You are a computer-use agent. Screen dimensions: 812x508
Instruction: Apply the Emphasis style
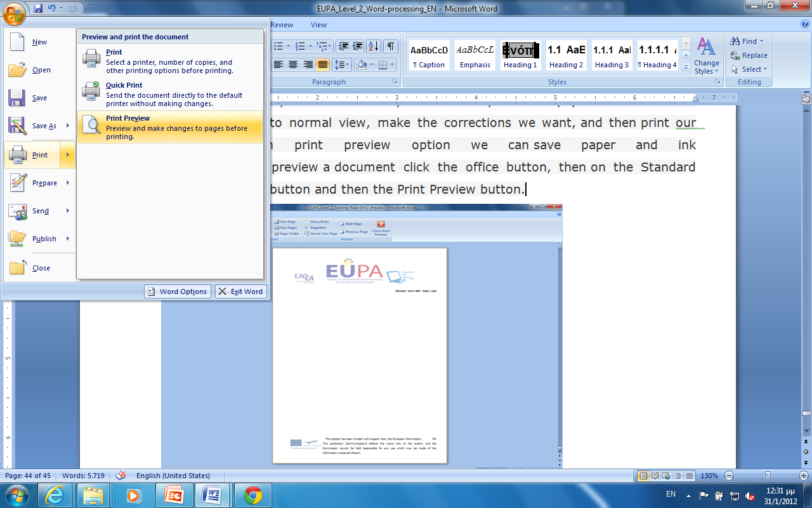pos(475,55)
